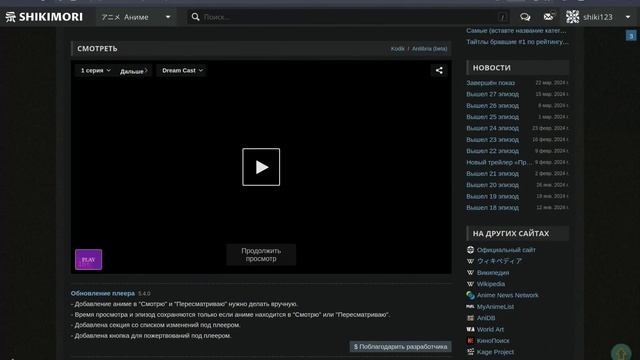640x360 pixels.
Task: Click the Kage Project icon
Action: click(x=470, y=352)
